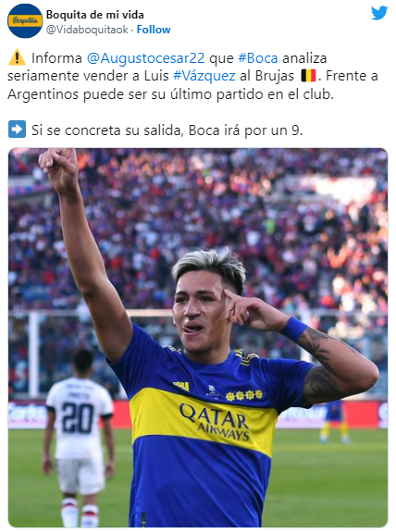Click the Adidas logo on the blue jersey
The height and width of the screenshot is (532, 396).
click(x=181, y=385)
